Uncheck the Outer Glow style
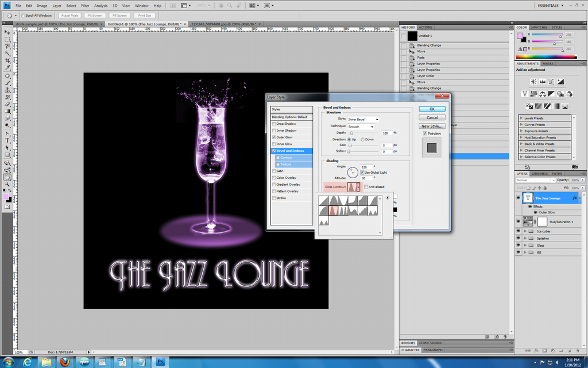The width and height of the screenshot is (588, 368). click(274, 137)
